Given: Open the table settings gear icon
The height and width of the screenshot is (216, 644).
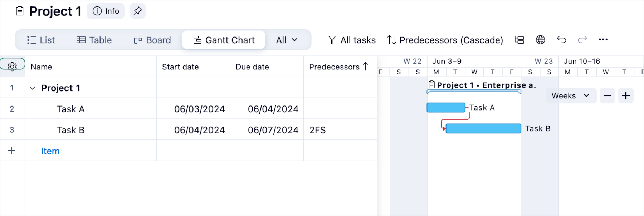Looking at the screenshot, I should [12, 66].
